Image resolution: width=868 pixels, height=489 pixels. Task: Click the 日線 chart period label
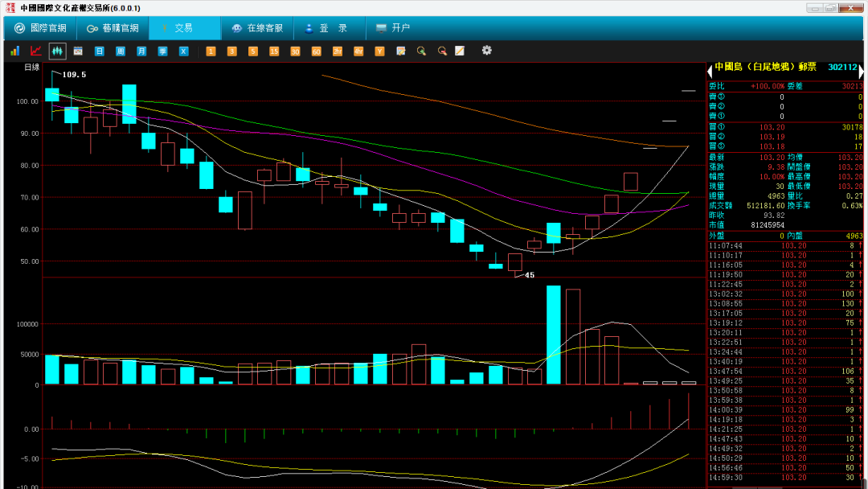31,68
